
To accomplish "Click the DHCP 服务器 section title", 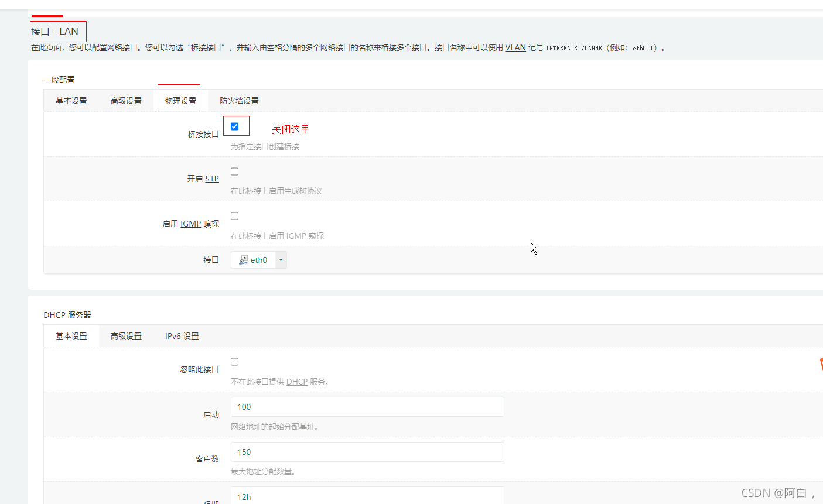I will 67,315.
